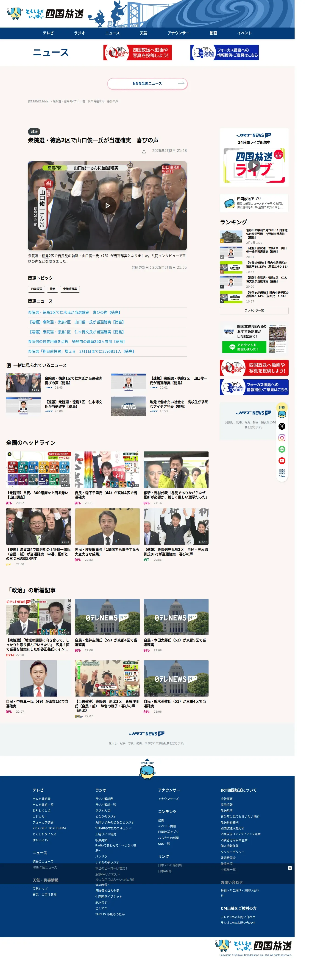Click the footer 四国放送 logo
This screenshot has height=980, width=312.
[x=254, y=945]
